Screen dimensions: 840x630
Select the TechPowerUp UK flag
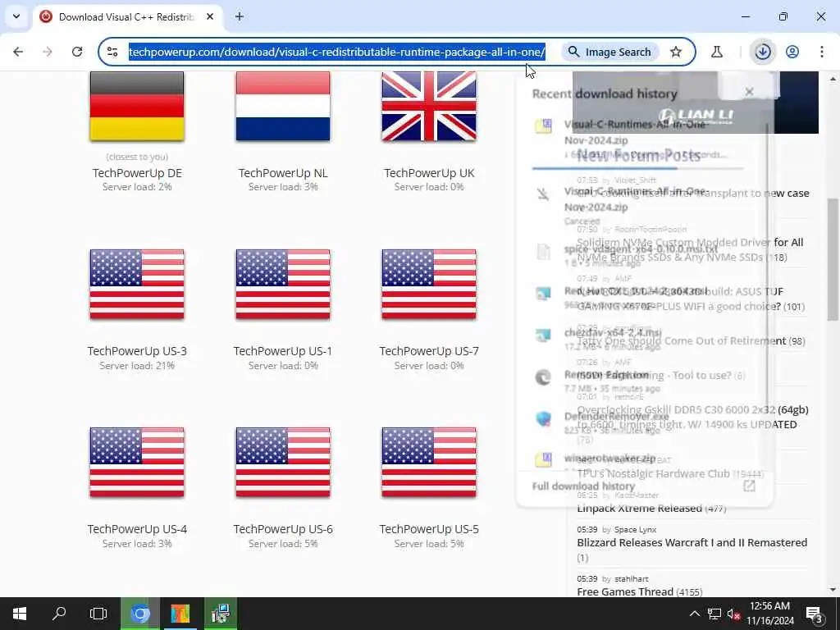point(428,106)
